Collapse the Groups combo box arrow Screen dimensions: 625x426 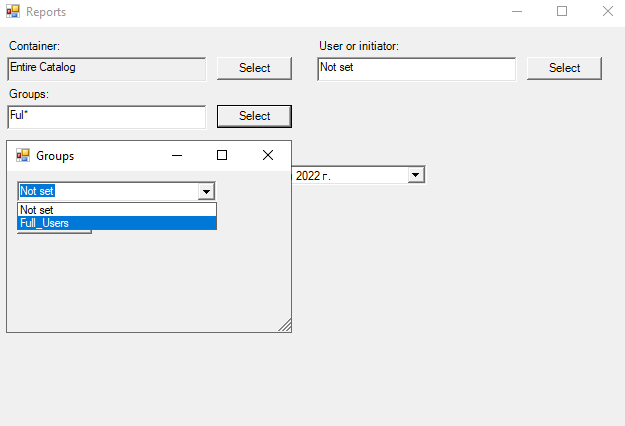coord(206,191)
